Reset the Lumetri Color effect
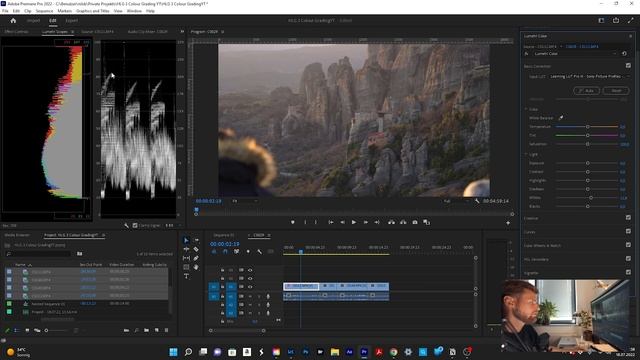The image size is (640, 360). coord(624,53)
